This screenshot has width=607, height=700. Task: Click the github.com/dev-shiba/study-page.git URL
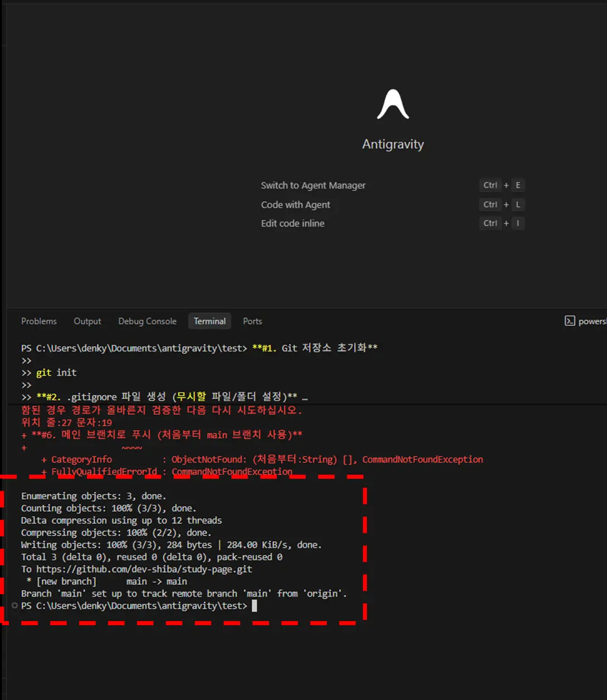(x=144, y=569)
